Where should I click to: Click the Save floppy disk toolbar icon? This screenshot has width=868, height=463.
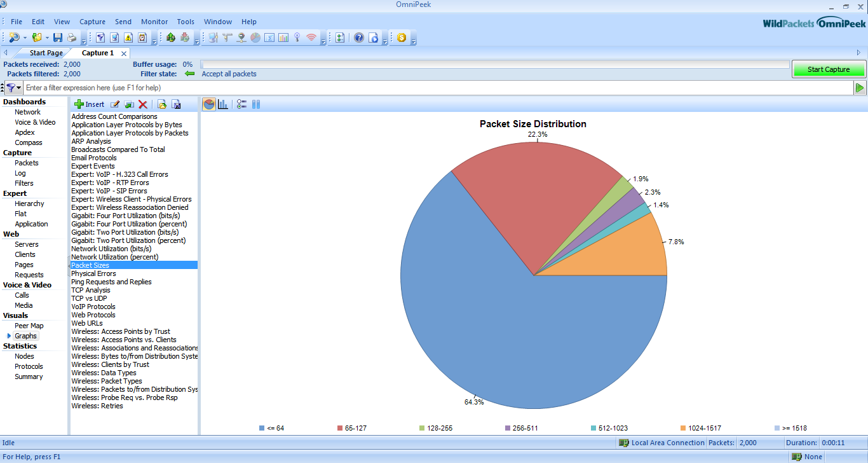point(58,38)
